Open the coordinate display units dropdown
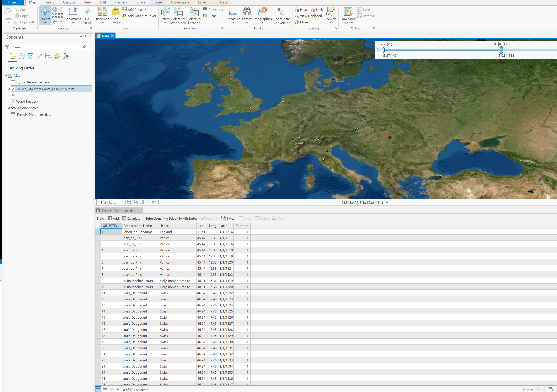This screenshot has height=392, width=557. 387,203
